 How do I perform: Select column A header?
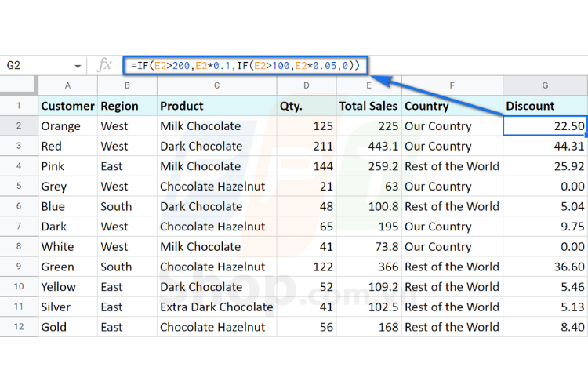[x=68, y=85]
